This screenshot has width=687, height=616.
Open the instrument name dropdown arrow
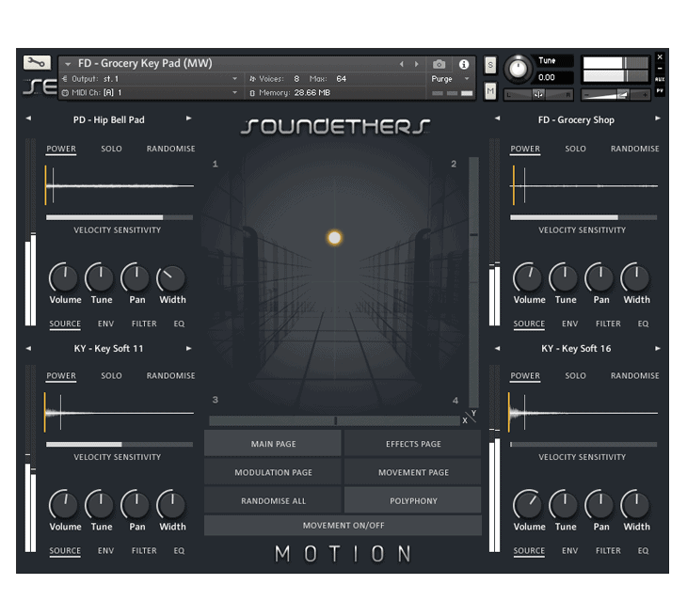68,64
